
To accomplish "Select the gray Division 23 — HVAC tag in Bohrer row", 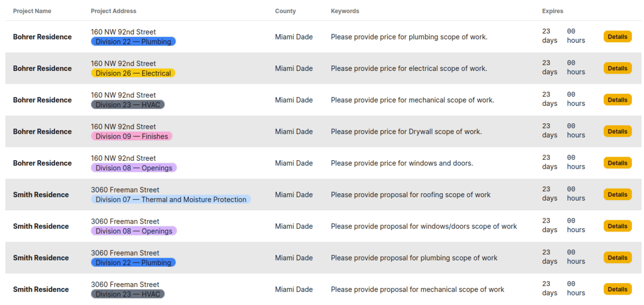I will pyautogui.click(x=128, y=105).
